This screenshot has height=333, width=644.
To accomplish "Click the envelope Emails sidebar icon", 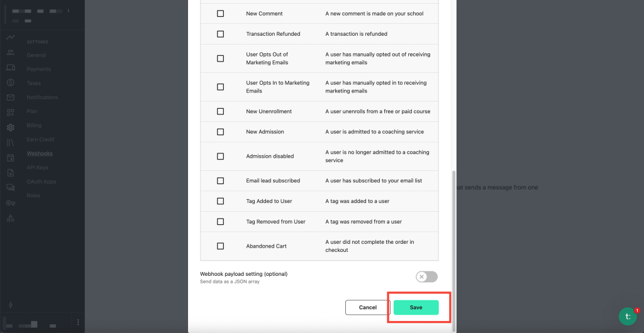I will click(x=11, y=97).
